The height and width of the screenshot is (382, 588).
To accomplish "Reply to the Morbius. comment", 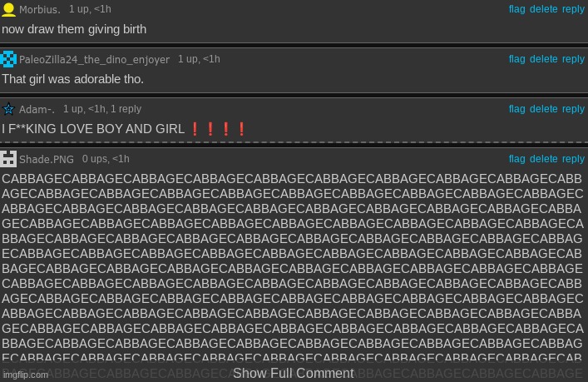I will pos(573,9).
